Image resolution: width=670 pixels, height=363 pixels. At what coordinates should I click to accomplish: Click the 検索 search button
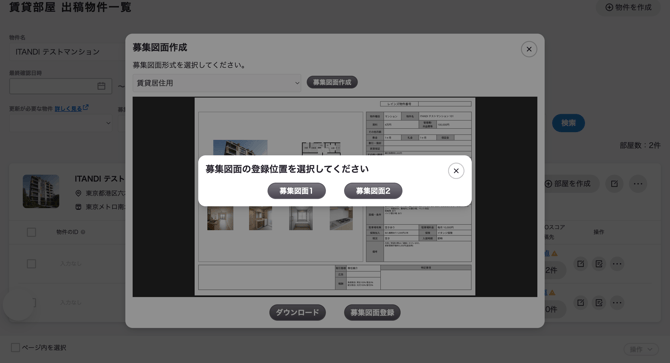point(568,123)
